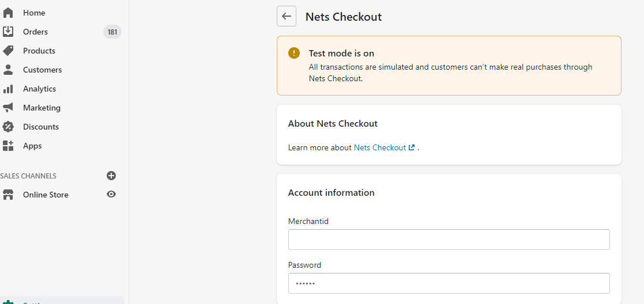Click the external link icon beside Nets Checkout

point(412,147)
